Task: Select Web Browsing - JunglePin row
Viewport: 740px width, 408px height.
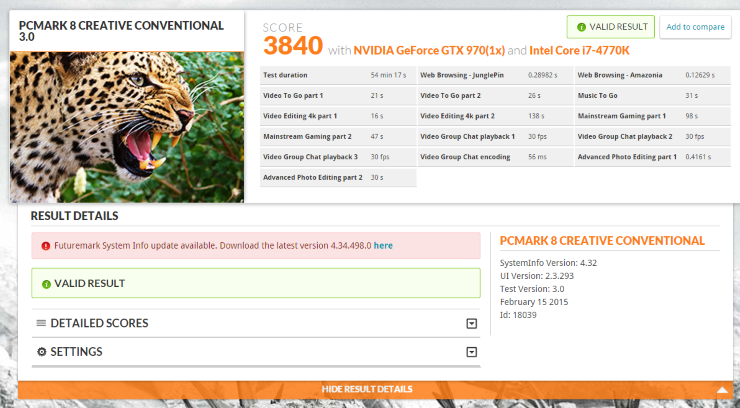Action: tap(496, 75)
